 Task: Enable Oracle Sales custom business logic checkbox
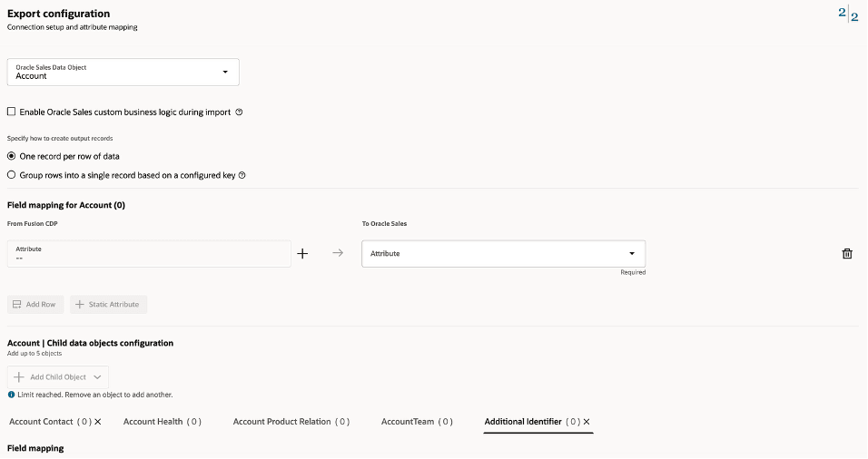tap(11, 112)
